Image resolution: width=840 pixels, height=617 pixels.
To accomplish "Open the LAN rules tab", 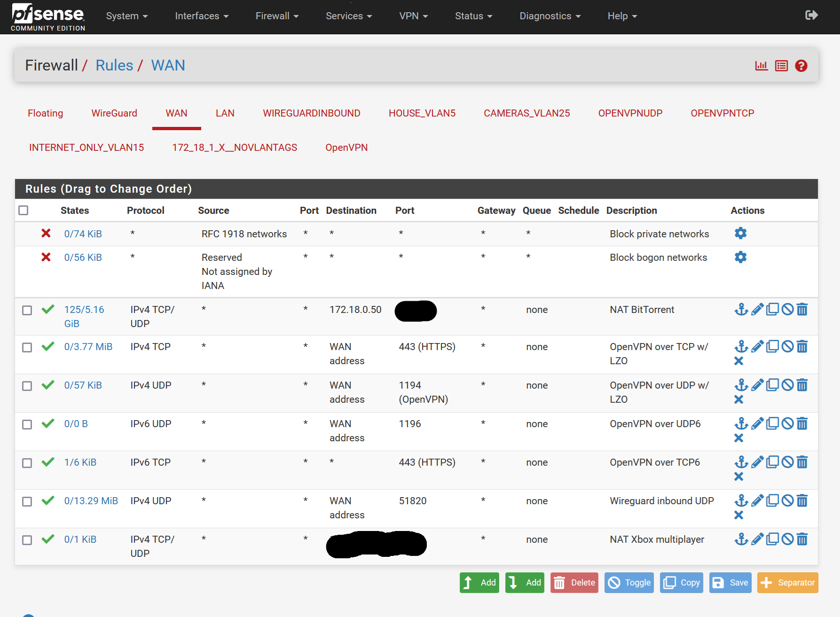I will [225, 113].
